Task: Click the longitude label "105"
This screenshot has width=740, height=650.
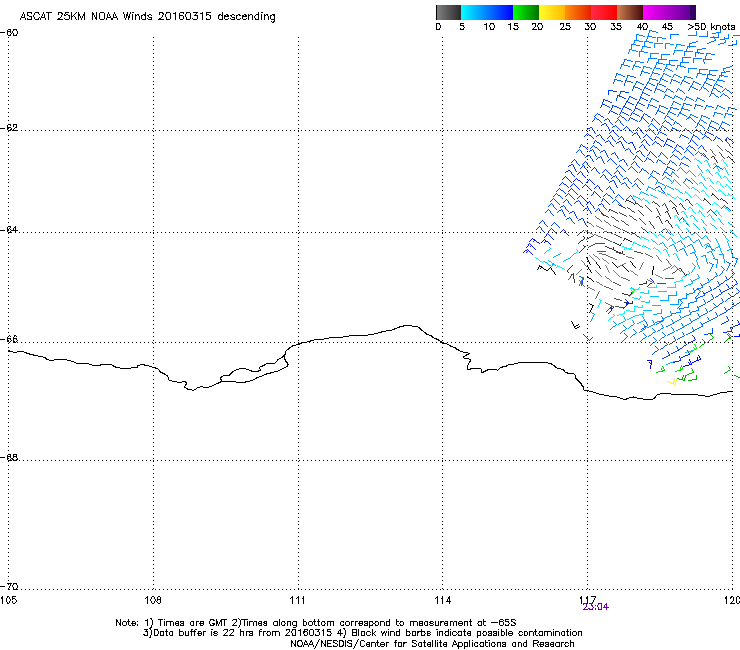Action: pos(8,600)
